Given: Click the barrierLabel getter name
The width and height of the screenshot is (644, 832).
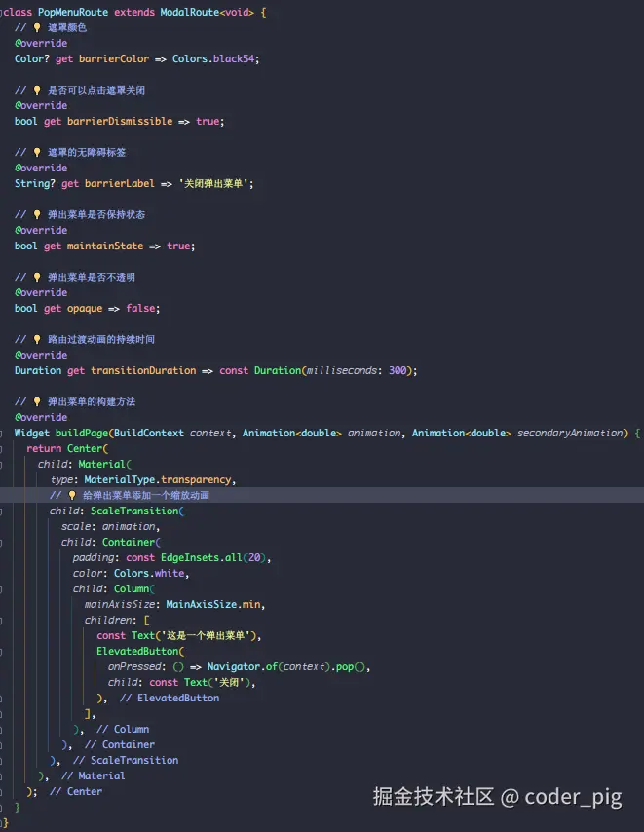Looking at the screenshot, I should click(120, 183).
